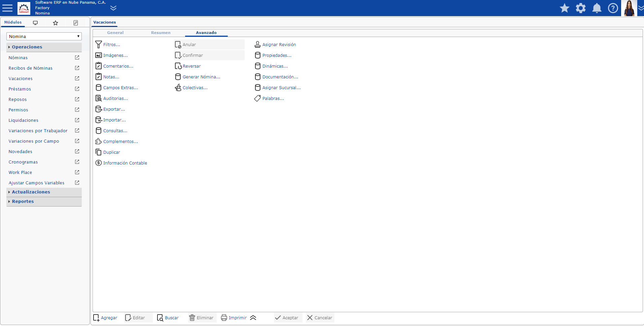Open the star favorites sidebar tab
This screenshot has width=644, height=326.
point(56,23)
